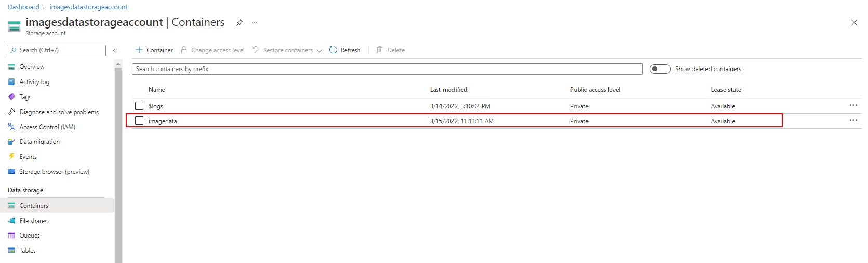868x263 pixels.
Task: Click the lightning bolt Events icon
Action: tap(11, 156)
